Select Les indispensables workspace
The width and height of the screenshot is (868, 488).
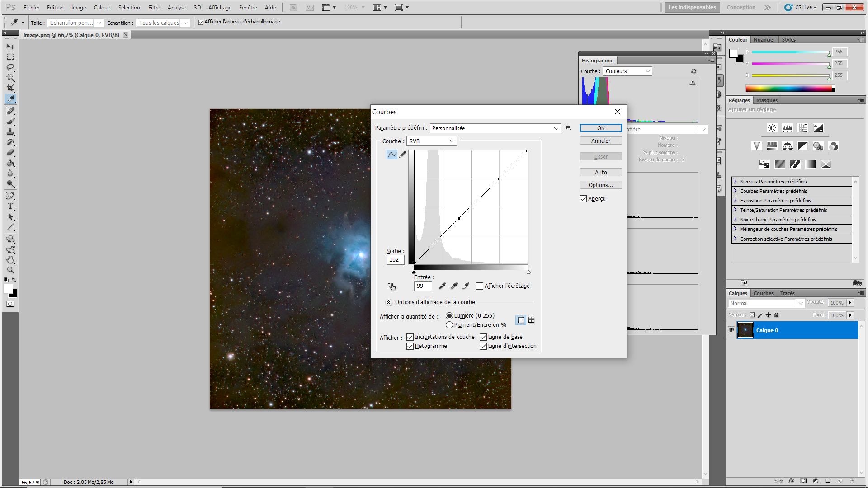pyautogui.click(x=692, y=7)
